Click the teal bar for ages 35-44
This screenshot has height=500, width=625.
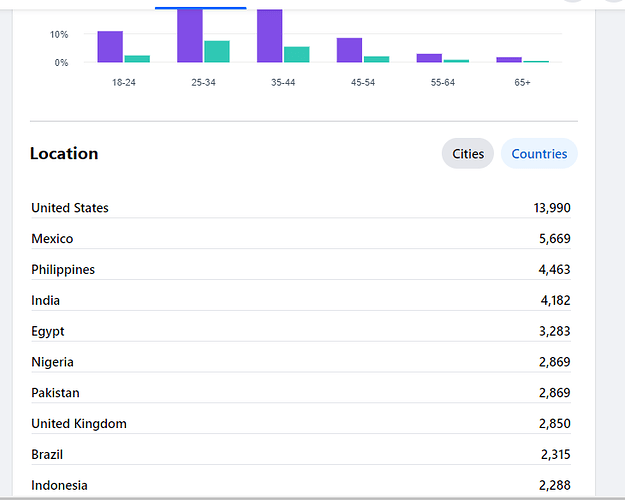pos(297,55)
